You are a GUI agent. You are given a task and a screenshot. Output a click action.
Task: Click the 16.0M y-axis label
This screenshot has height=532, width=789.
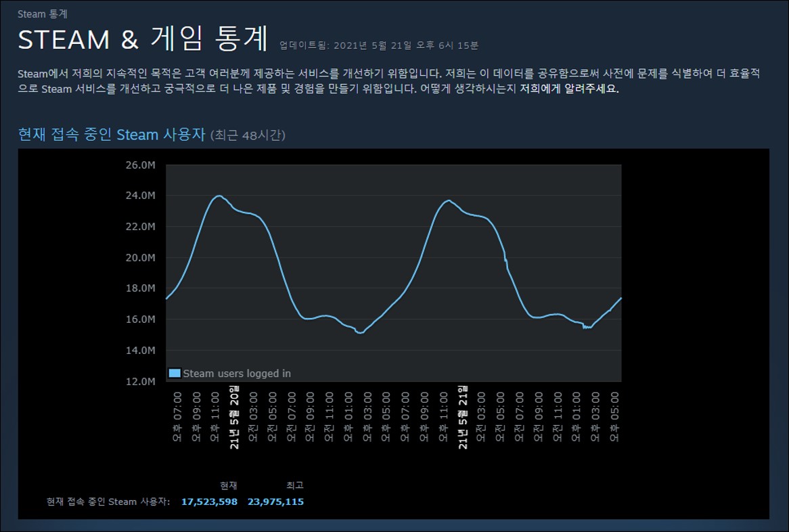click(140, 319)
